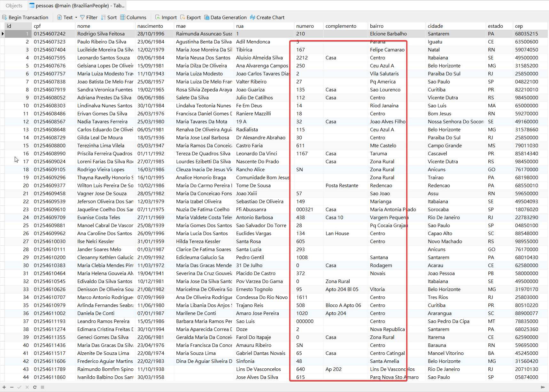The height and width of the screenshot is (392, 549).
Task: Delete record with minus icon
Action: pos(12,387)
